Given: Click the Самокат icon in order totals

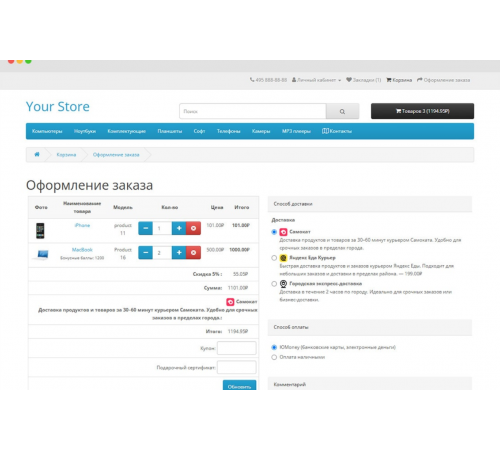Looking at the screenshot, I should click(230, 302).
